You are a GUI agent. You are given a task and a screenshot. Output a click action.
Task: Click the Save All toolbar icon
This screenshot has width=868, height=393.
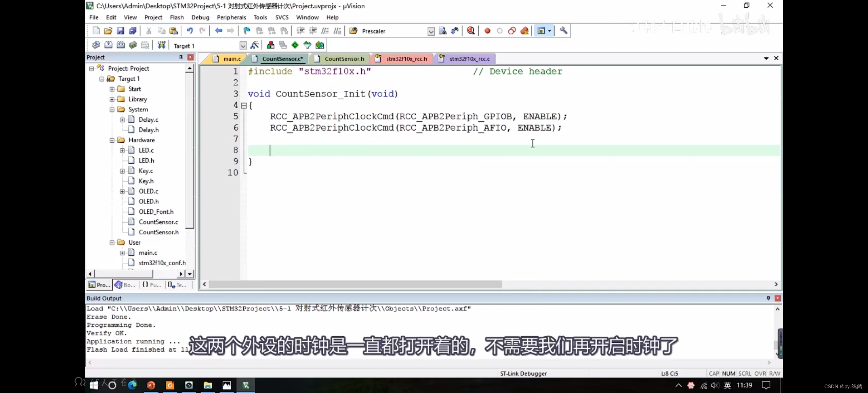pos(133,31)
